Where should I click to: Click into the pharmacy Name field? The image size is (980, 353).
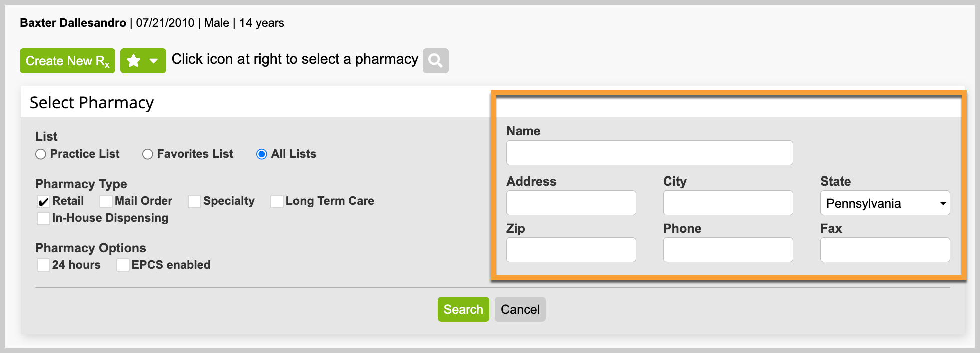pyautogui.click(x=649, y=153)
